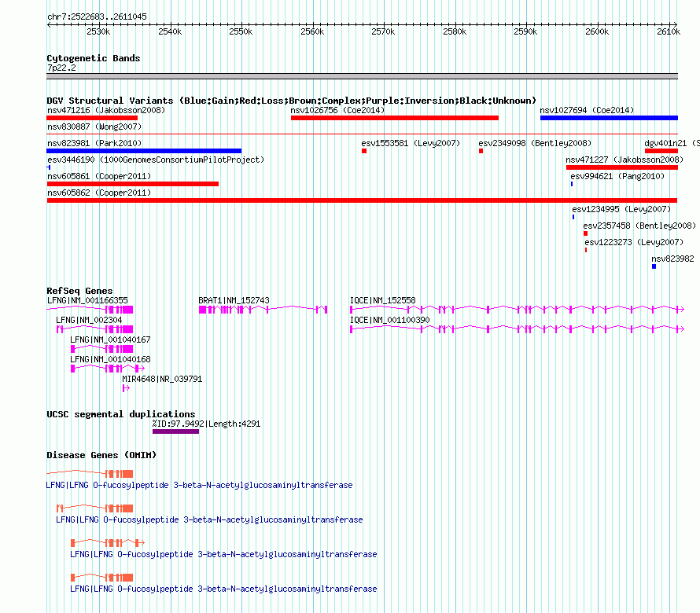The width and height of the screenshot is (700, 613).
Task: Click the MIR4648 small arrow glyph
Action: [126, 388]
